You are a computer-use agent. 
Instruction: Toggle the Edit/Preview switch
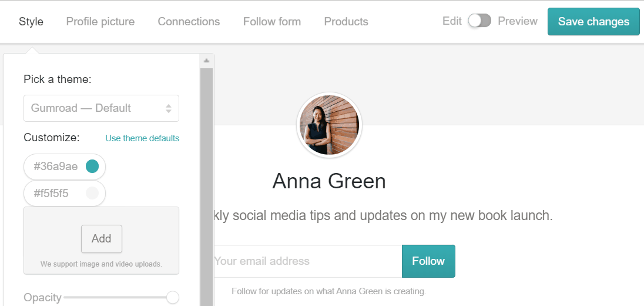pos(479,21)
